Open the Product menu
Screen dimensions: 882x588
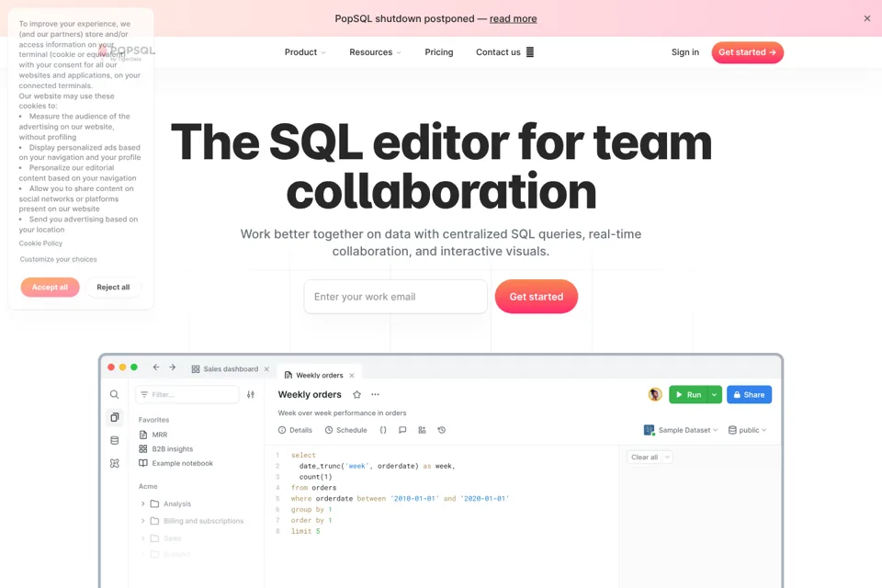pos(305,52)
